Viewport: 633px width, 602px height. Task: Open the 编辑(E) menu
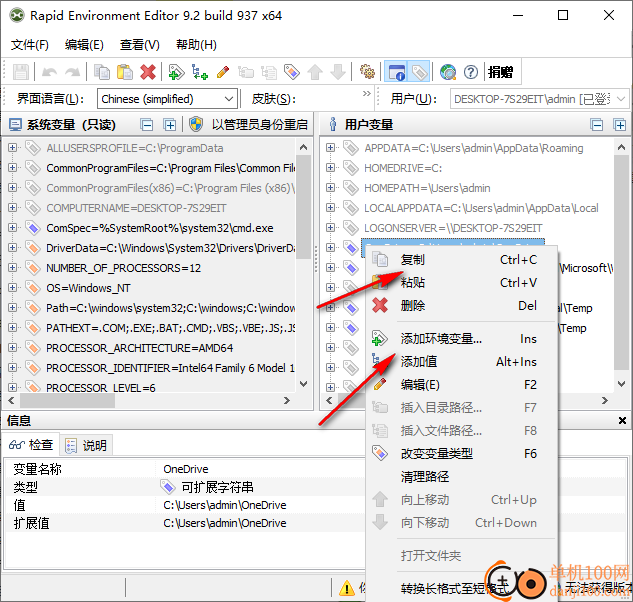(84, 44)
